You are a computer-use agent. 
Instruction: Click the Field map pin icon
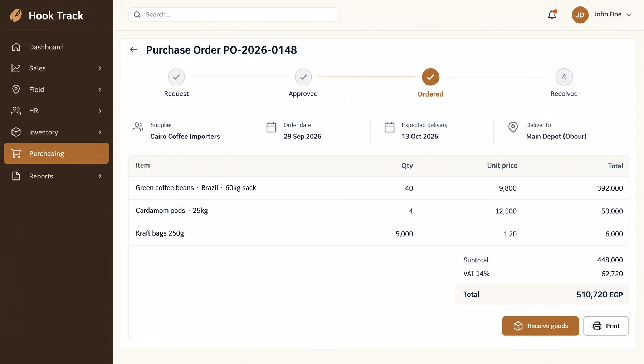[16, 89]
